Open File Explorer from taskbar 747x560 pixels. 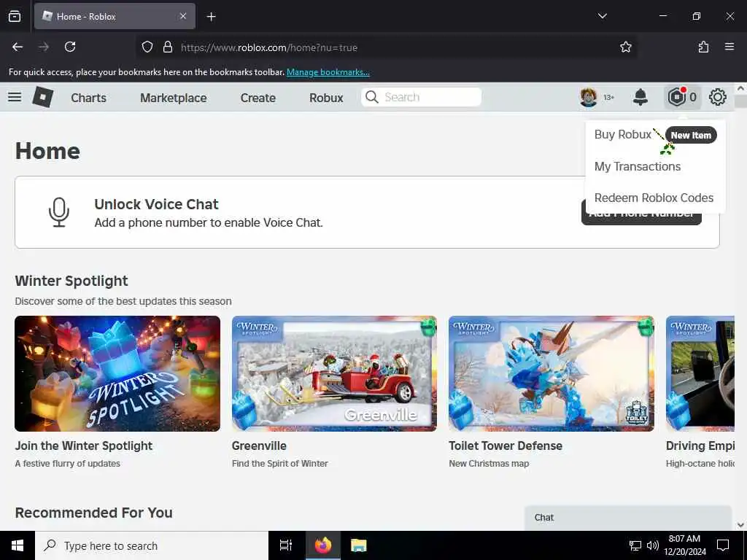(x=358, y=545)
